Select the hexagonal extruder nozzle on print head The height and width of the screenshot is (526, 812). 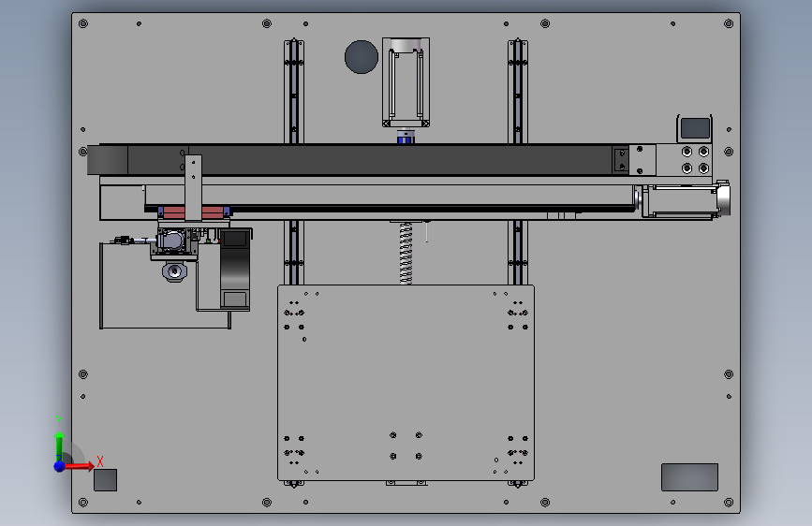[x=174, y=271]
